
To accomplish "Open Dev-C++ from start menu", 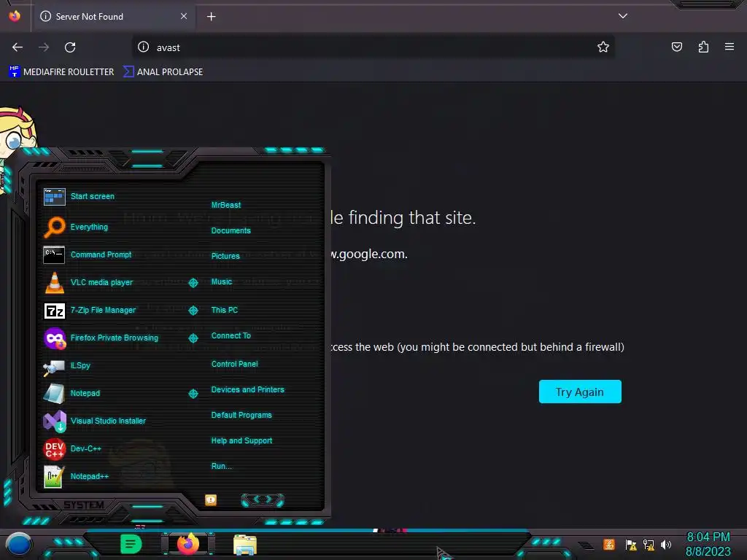I will [72, 448].
